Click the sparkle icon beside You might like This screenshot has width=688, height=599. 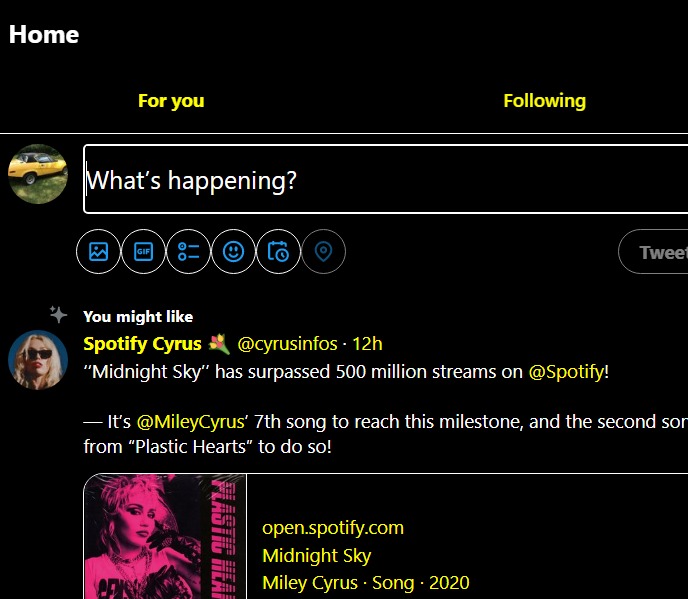click(x=58, y=315)
